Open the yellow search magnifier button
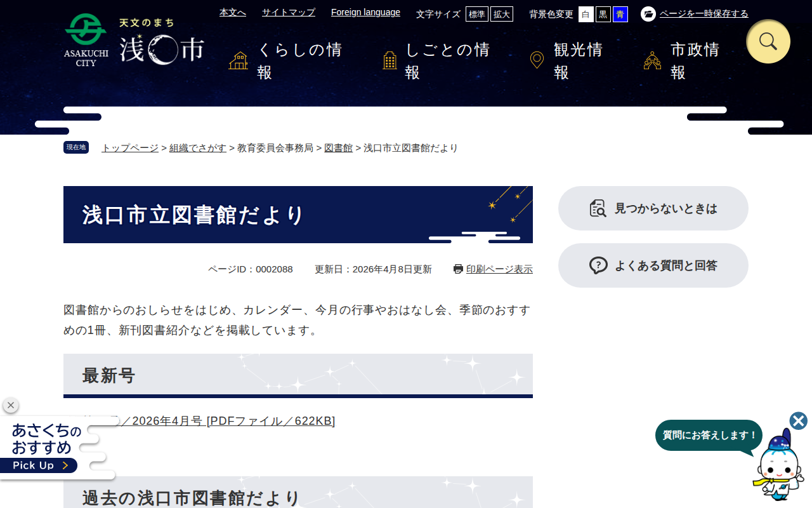 pyautogui.click(x=768, y=41)
